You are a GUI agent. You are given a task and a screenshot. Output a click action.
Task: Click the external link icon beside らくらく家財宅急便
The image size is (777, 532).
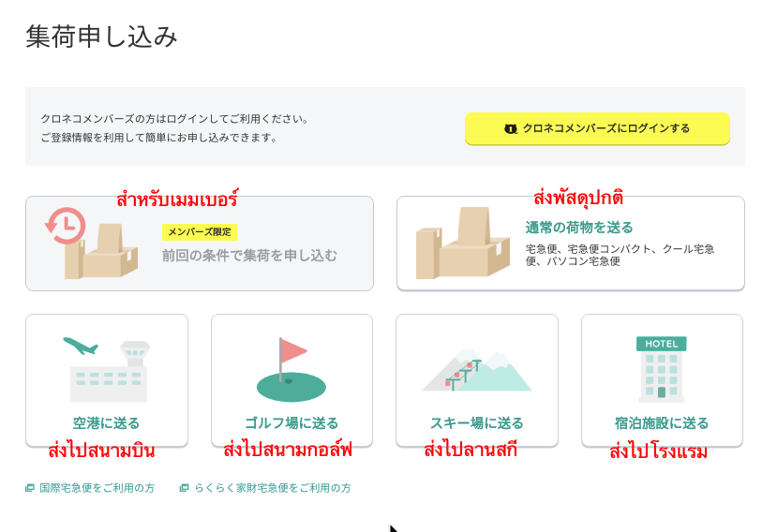tap(184, 488)
